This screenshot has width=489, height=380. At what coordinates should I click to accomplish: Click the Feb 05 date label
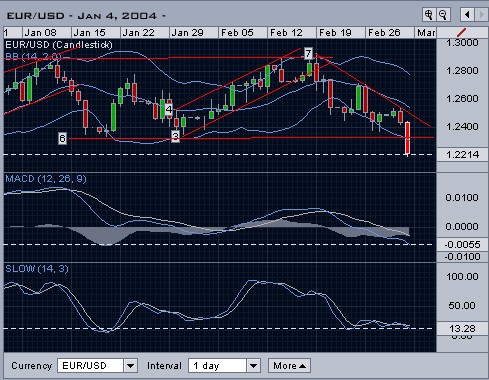237,33
